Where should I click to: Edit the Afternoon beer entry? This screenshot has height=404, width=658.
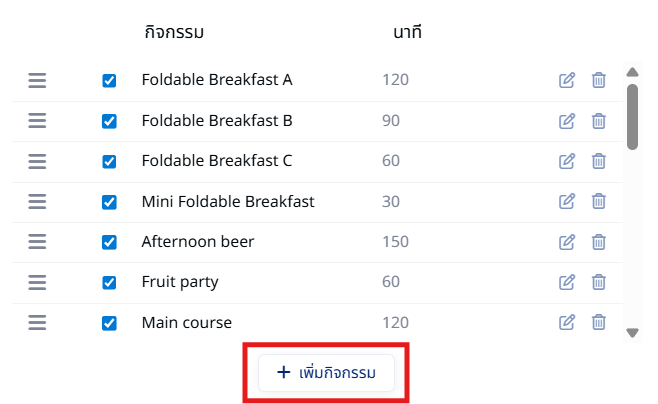(567, 242)
